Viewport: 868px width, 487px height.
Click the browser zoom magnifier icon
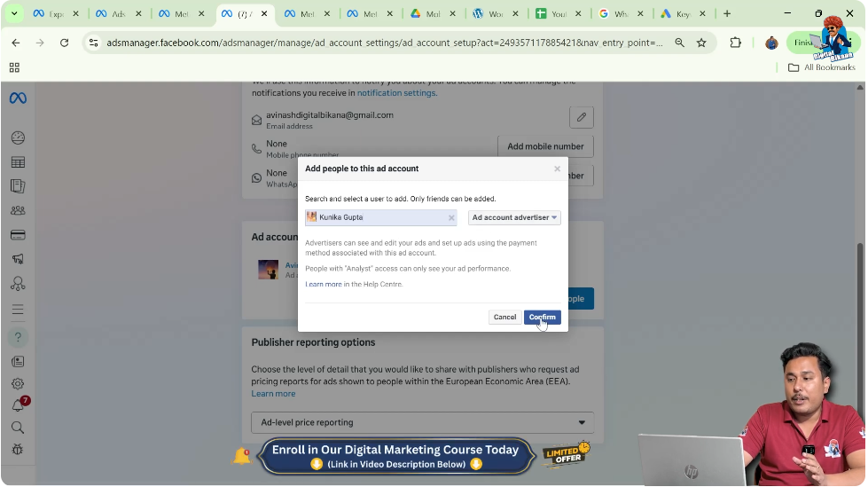pyautogui.click(x=679, y=43)
